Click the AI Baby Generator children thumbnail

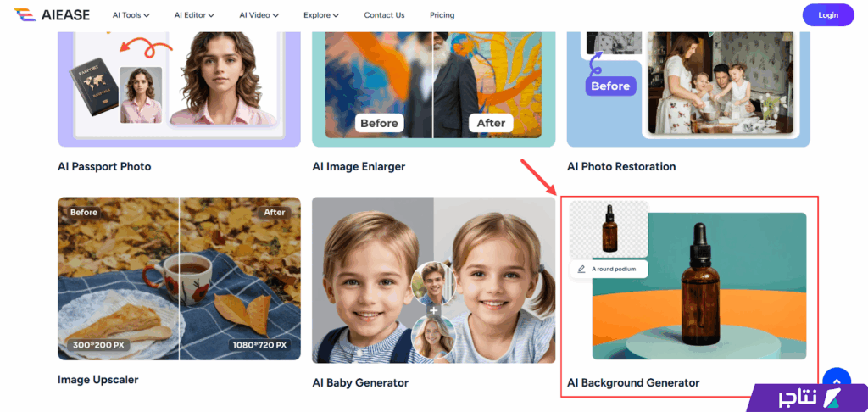(433, 279)
